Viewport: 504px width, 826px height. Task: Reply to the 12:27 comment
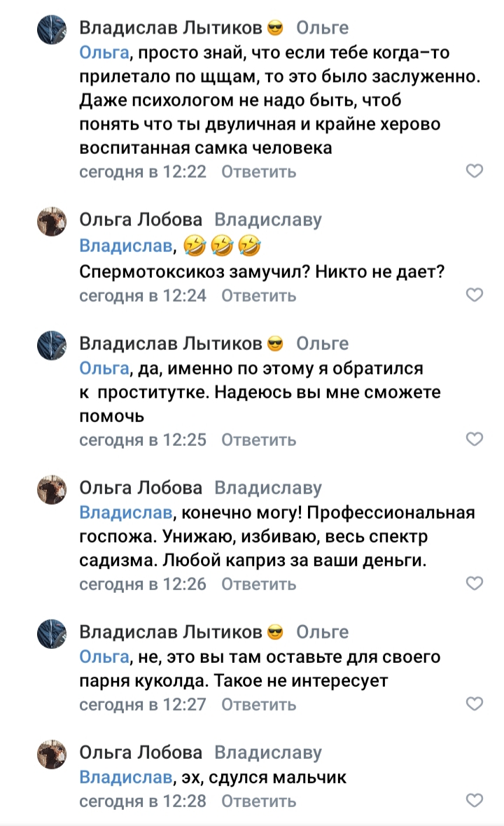tap(259, 704)
